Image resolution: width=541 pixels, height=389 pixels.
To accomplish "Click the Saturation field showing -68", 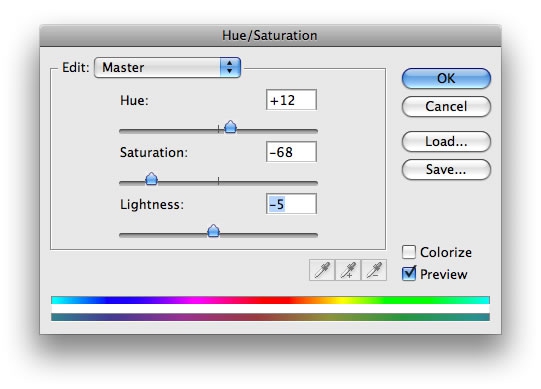I will [292, 152].
